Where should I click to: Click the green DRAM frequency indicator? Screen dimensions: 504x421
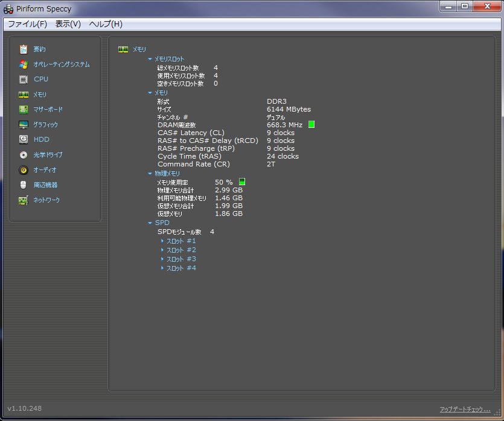point(311,125)
